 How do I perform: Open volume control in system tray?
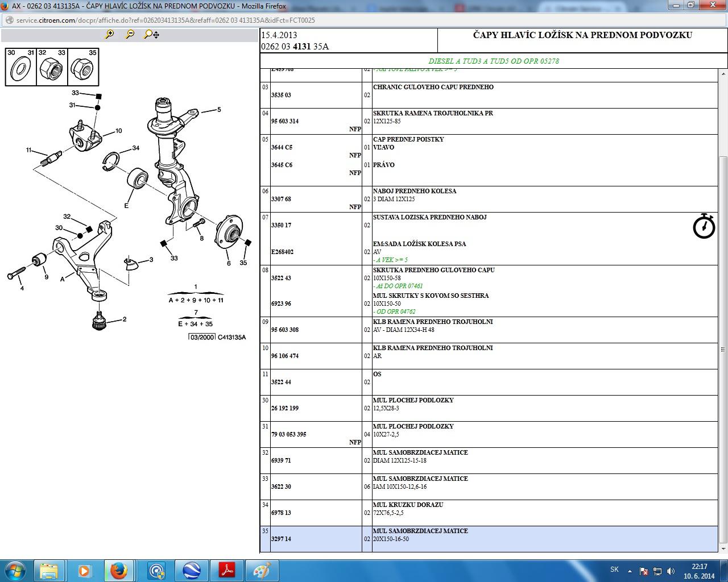tap(671, 571)
